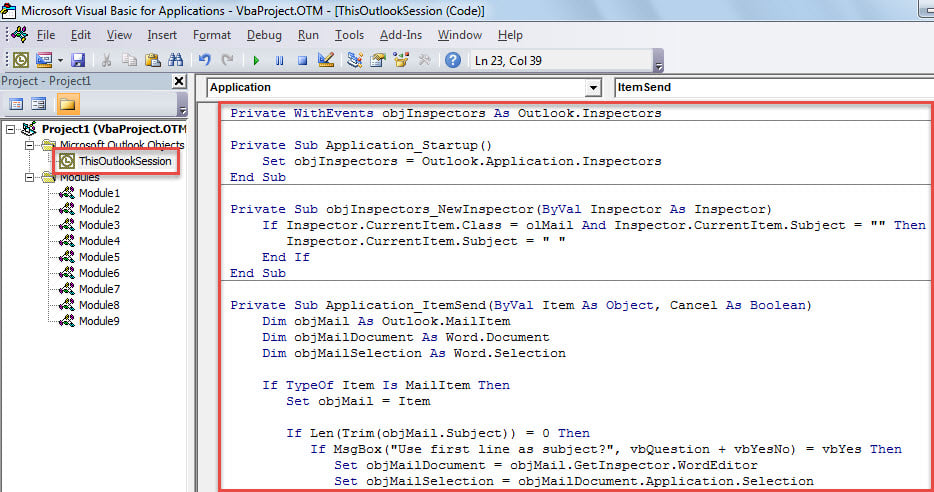Viewport: 934px width, 492px height.
Task: Click the Paste clipboard icon
Action: pos(152,60)
